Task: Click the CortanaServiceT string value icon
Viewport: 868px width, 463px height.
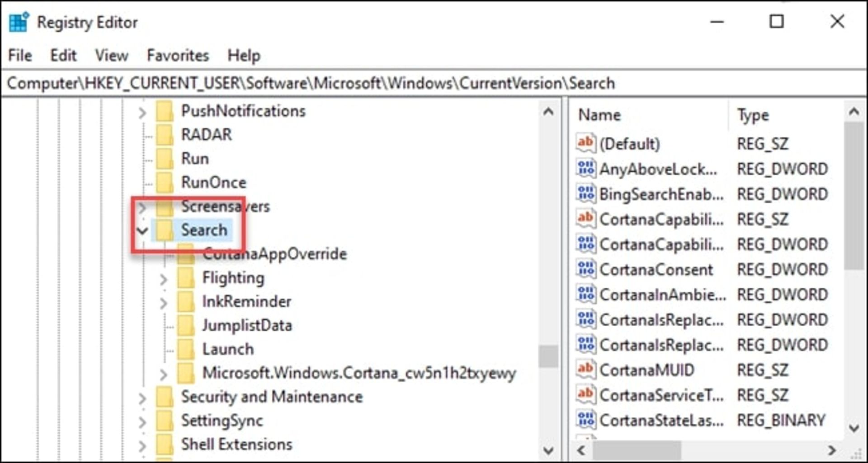Action: pyautogui.click(x=586, y=395)
